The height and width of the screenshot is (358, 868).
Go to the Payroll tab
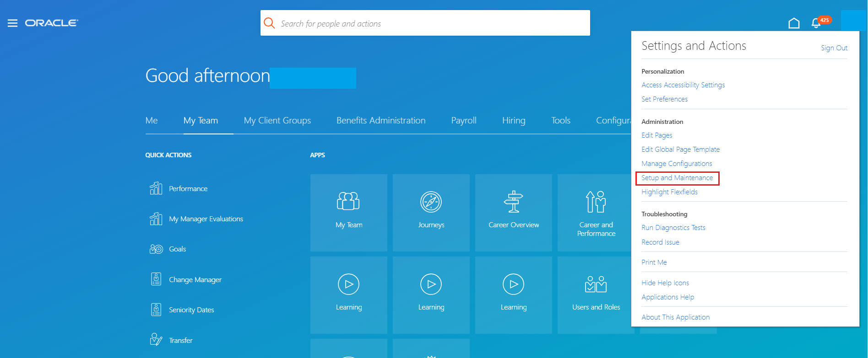[x=463, y=121]
